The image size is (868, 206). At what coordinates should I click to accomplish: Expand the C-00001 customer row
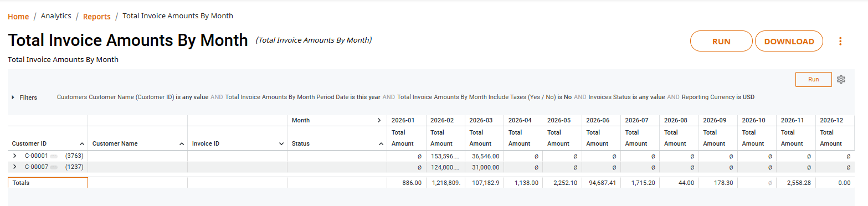coord(15,156)
